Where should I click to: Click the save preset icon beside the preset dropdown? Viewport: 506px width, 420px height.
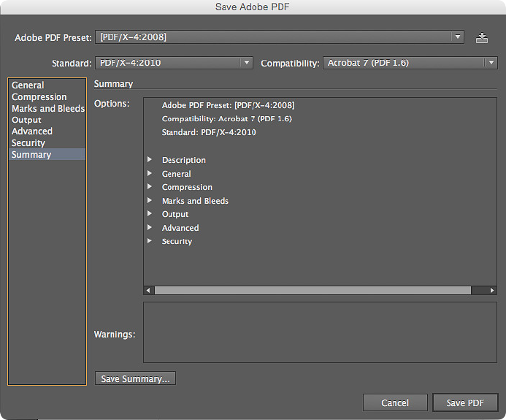[x=481, y=38]
